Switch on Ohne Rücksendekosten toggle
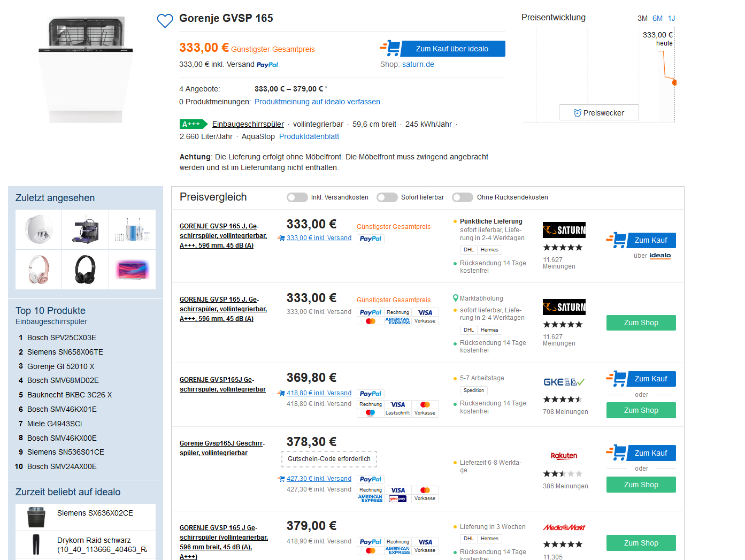 pos(463,197)
